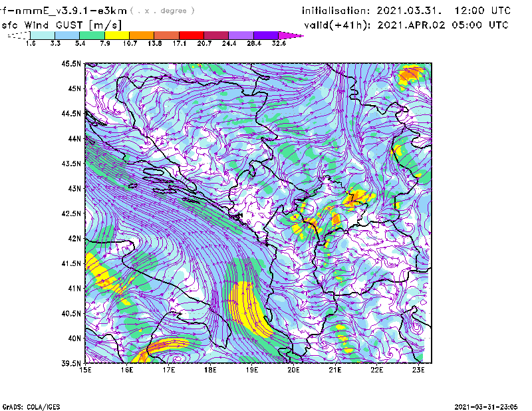Screen dimensions: 532x411
Task: Click the 42.5N latitude label
Action: pos(71,213)
